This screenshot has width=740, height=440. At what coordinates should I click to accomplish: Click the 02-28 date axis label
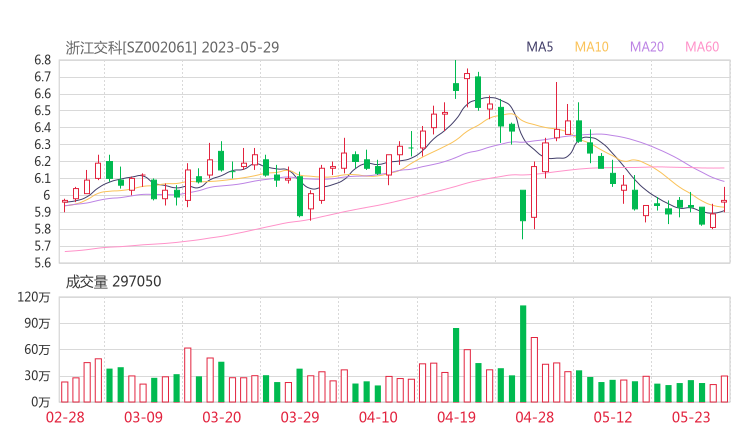coord(65,417)
